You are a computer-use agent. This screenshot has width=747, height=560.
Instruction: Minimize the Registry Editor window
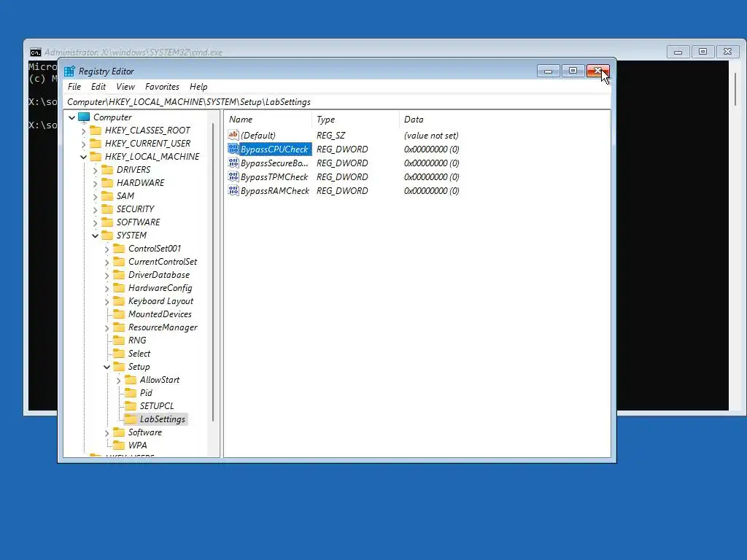(548, 71)
